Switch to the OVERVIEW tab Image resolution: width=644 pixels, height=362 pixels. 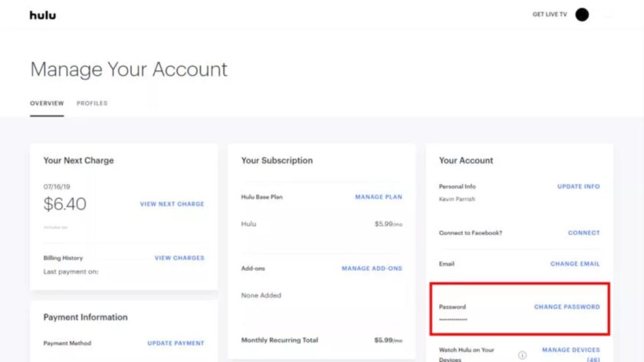tap(47, 103)
